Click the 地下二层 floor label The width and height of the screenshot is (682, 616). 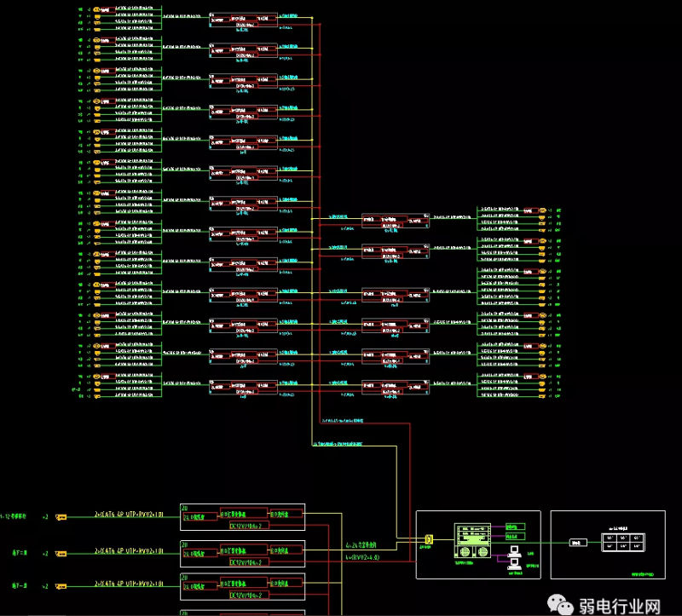[x=19, y=552]
